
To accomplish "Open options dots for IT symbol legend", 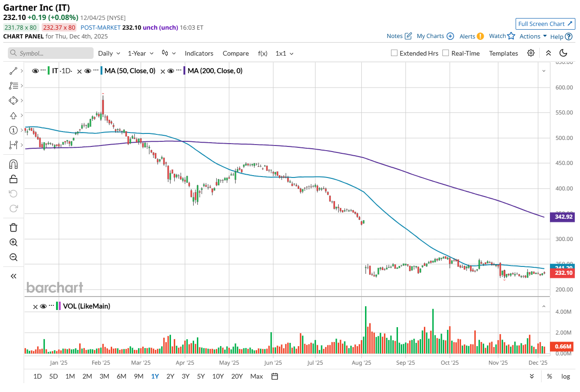I will [43, 71].
